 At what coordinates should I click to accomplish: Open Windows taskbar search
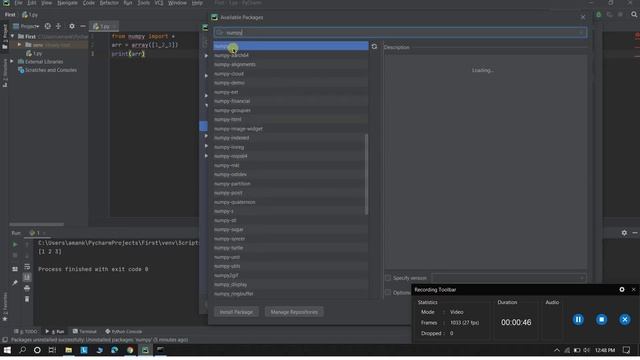(x=22, y=350)
